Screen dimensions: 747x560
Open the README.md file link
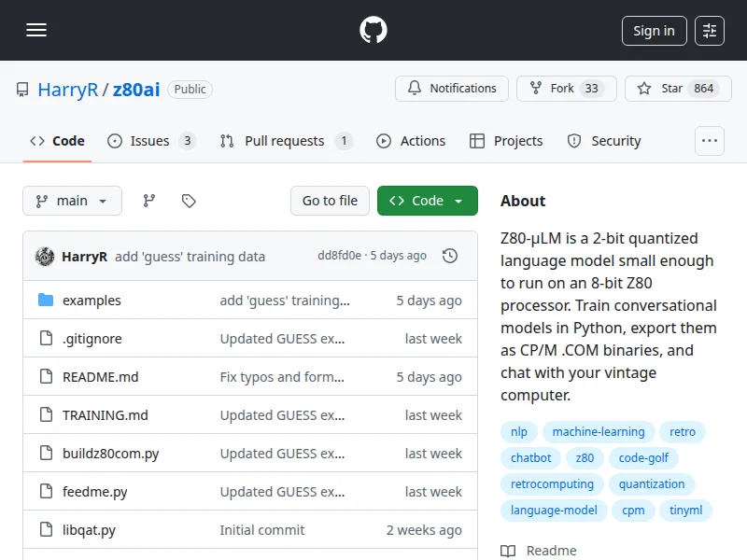(100, 377)
